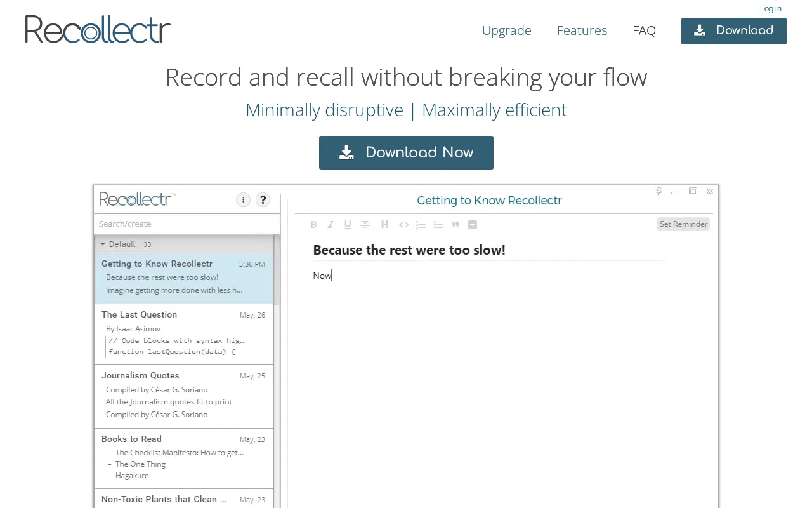
Task: Open the Upgrade page
Action: click(507, 30)
